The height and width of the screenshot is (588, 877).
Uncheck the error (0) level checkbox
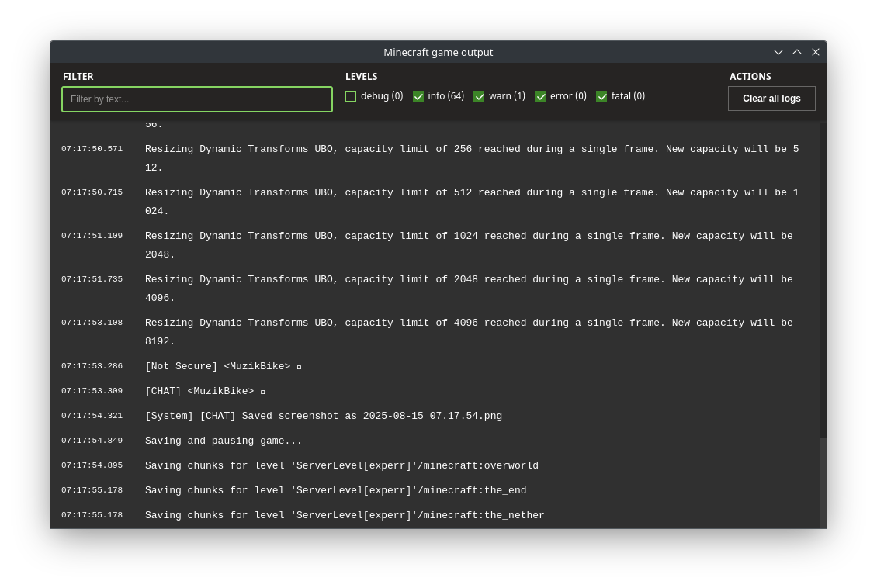pyautogui.click(x=540, y=96)
